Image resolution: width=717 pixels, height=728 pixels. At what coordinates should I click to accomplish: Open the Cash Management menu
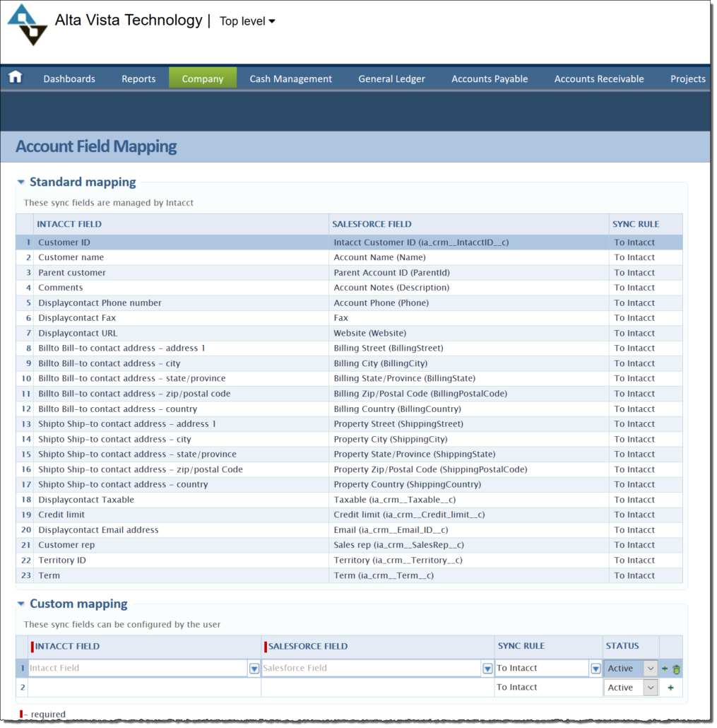tap(290, 78)
